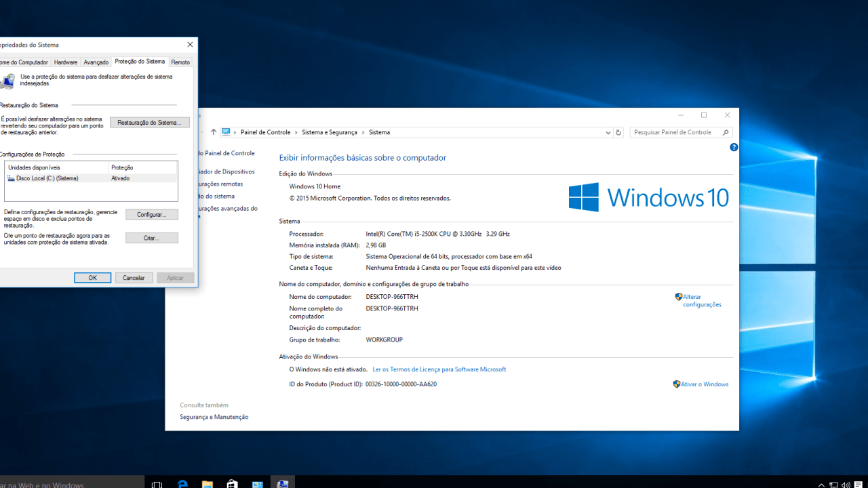The image size is (868, 488).
Task: Click the Aplicar button
Action: [x=176, y=278]
